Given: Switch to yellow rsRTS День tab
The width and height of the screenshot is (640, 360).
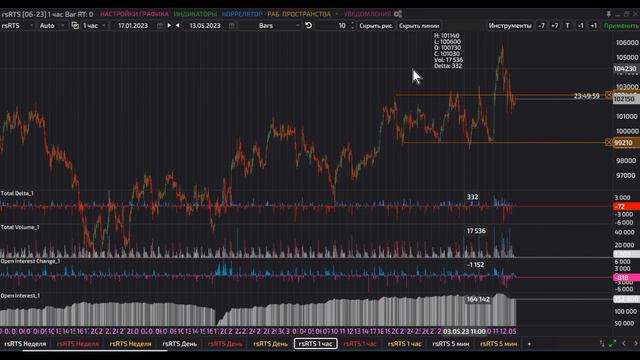Looking at the screenshot, I should pos(270,344).
